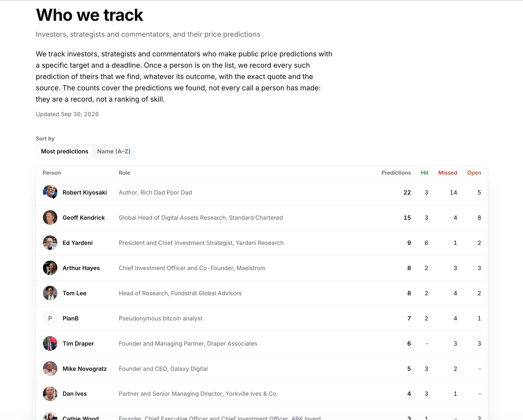Open Dan Ives's name link

pos(74,394)
